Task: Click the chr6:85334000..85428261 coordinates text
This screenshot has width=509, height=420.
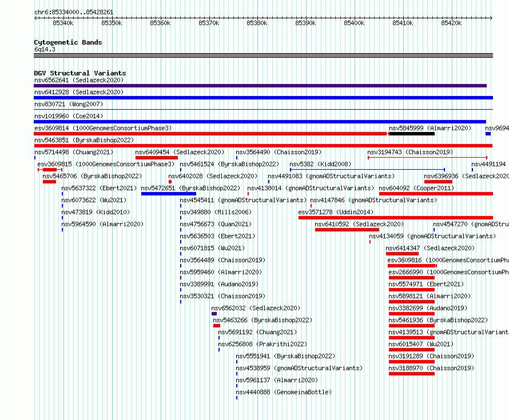Action: [x=74, y=12]
